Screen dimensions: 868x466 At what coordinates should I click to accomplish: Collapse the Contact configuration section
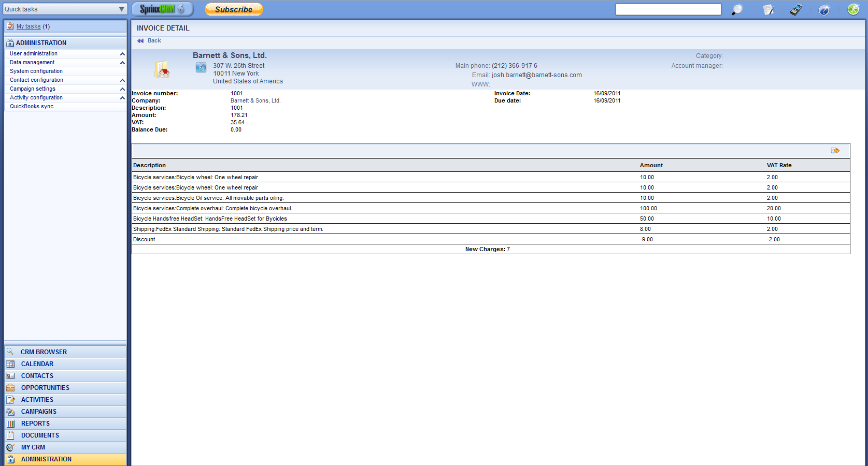[122, 80]
